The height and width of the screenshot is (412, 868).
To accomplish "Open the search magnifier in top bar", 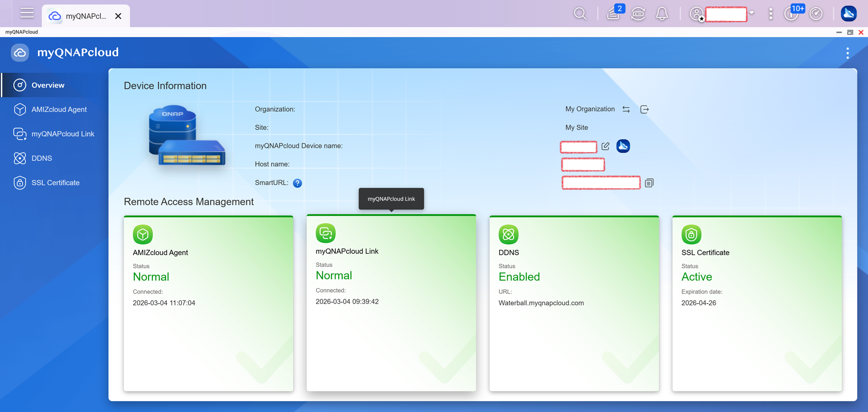I will [x=580, y=14].
